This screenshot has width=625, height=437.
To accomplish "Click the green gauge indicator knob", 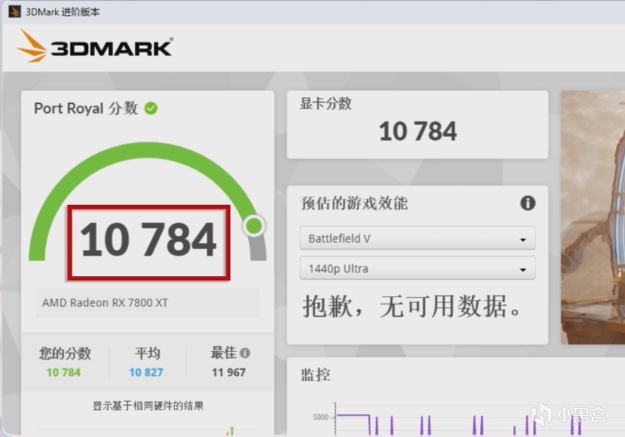I will click(x=254, y=226).
